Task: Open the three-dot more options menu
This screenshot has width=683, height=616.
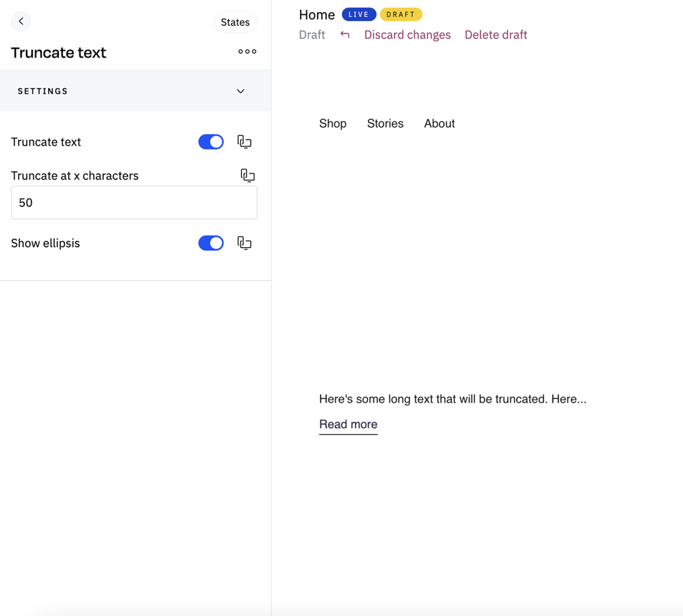Action: point(247,52)
